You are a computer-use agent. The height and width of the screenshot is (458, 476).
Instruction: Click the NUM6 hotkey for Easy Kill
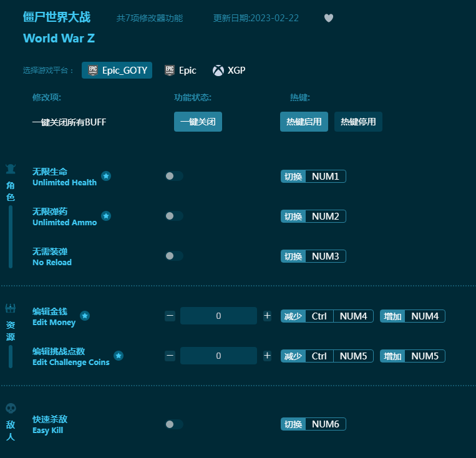pos(326,424)
